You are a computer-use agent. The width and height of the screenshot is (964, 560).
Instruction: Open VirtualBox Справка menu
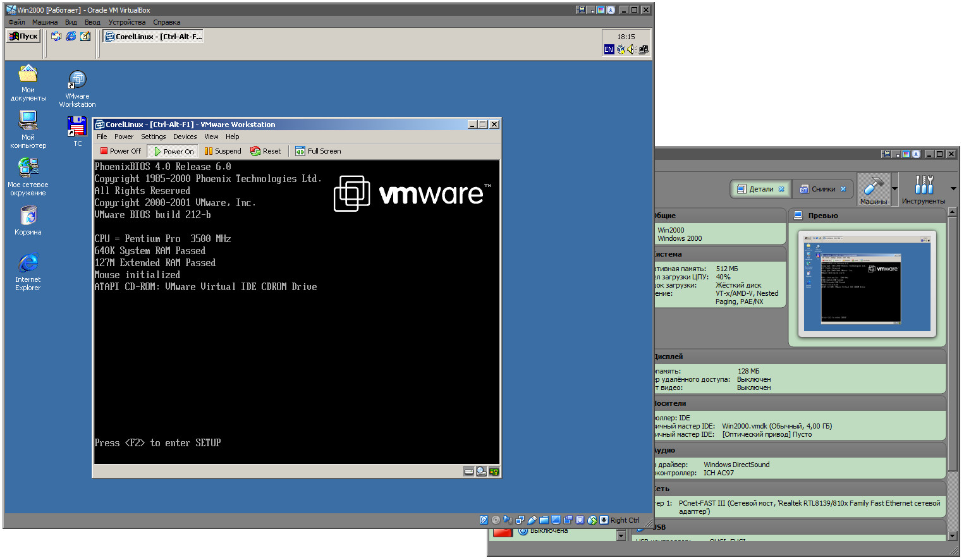click(x=167, y=22)
